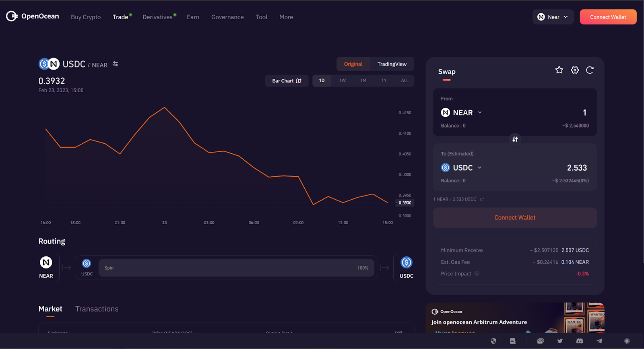Screen dimensions: 644x349
Task: Open the Telegram link icon
Action: point(599,341)
